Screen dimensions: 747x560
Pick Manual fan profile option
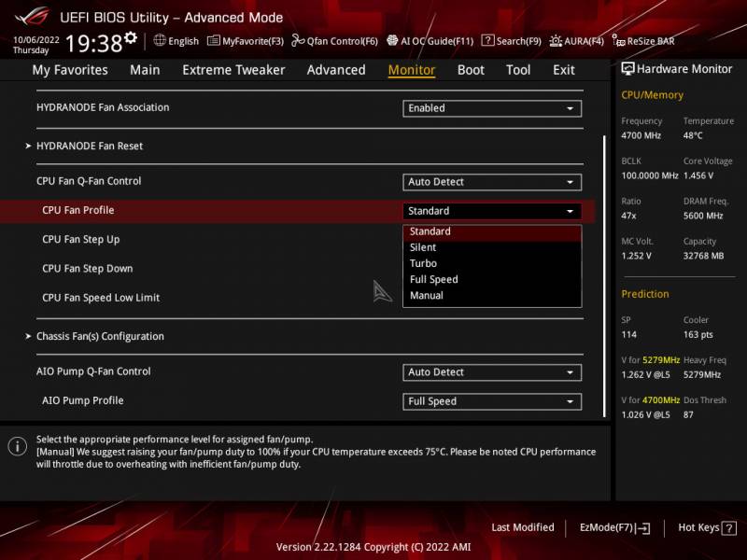pyautogui.click(x=492, y=296)
